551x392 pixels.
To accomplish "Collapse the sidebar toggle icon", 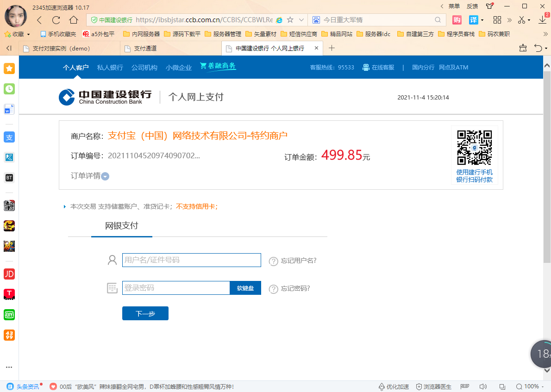I will [x=9, y=48].
